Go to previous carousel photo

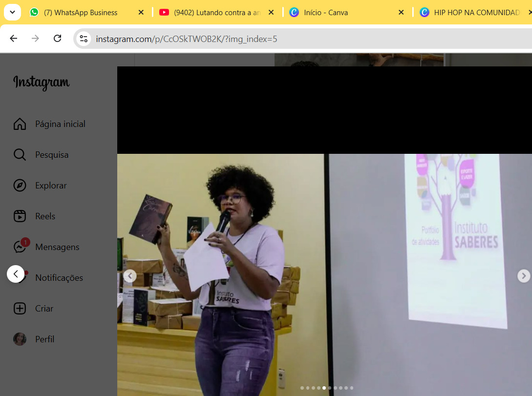[x=129, y=276]
